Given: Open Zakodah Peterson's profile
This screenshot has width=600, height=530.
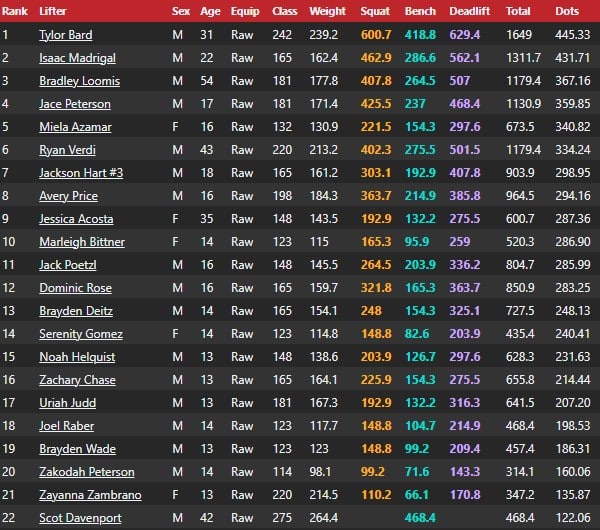Looking at the screenshot, I should [87, 471].
